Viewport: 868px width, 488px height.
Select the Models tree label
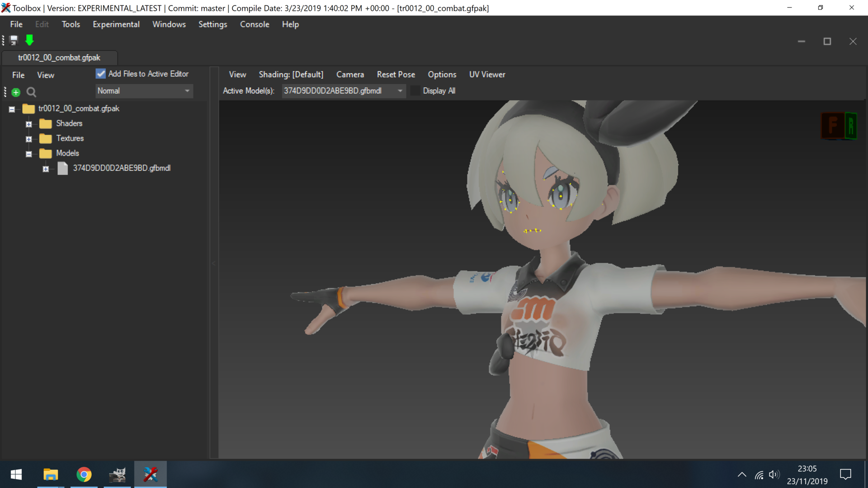(x=67, y=153)
